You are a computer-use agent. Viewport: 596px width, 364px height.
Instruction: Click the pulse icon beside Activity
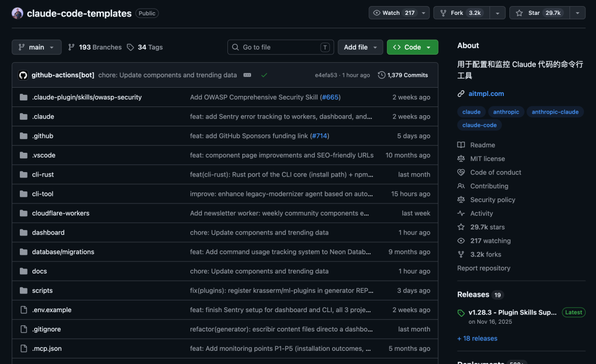[x=461, y=213]
